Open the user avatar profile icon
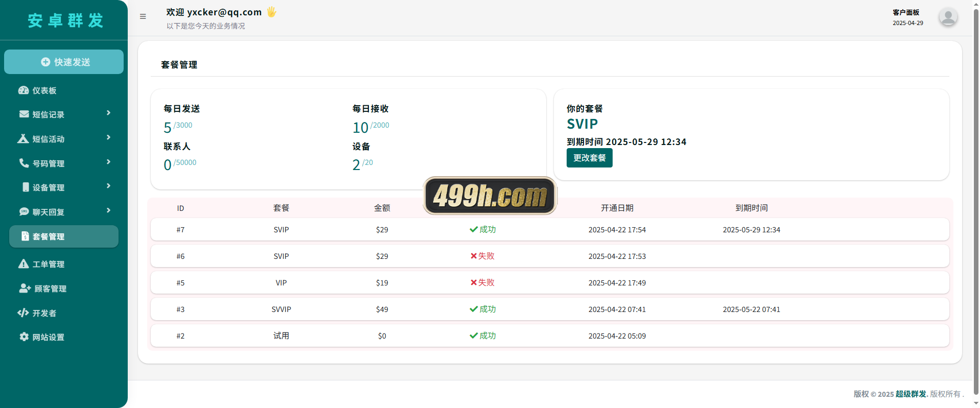 948,17
